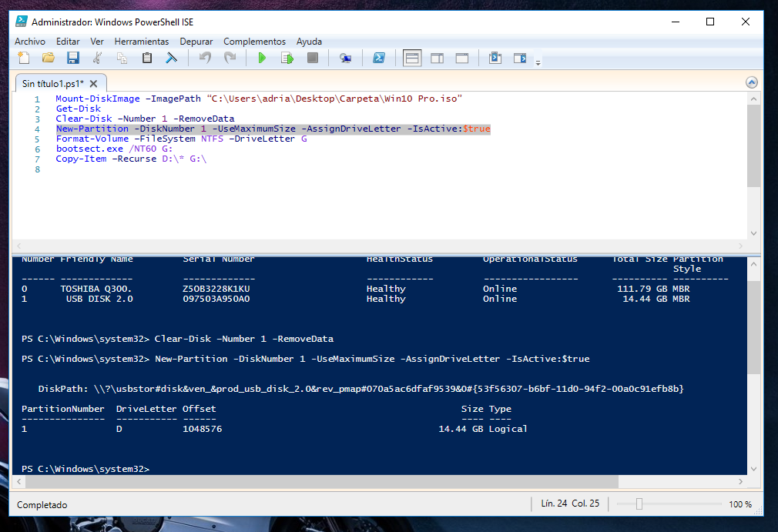This screenshot has height=532, width=778.
Task: Click the Clear-Disk line in the script editor
Action: coord(145,119)
